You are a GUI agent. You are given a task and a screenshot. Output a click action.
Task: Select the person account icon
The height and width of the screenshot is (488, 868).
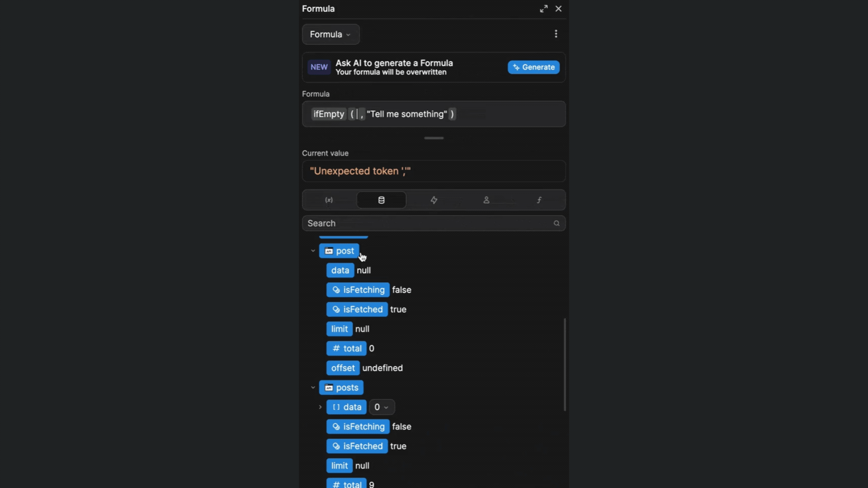coord(486,200)
